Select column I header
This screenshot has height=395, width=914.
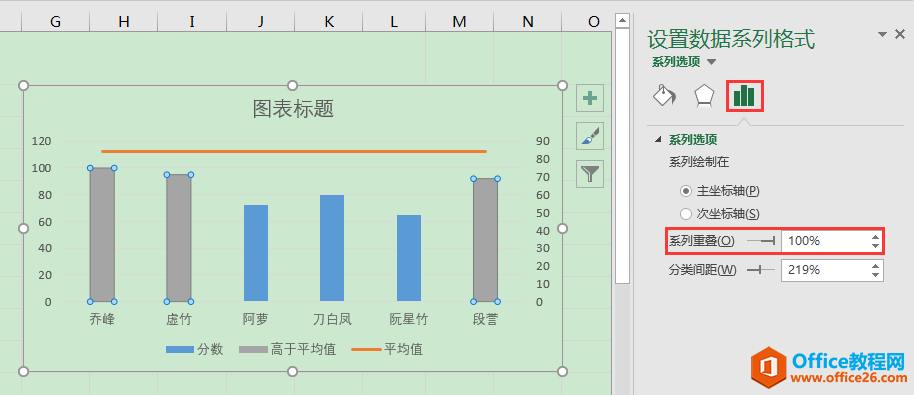[x=192, y=22]
